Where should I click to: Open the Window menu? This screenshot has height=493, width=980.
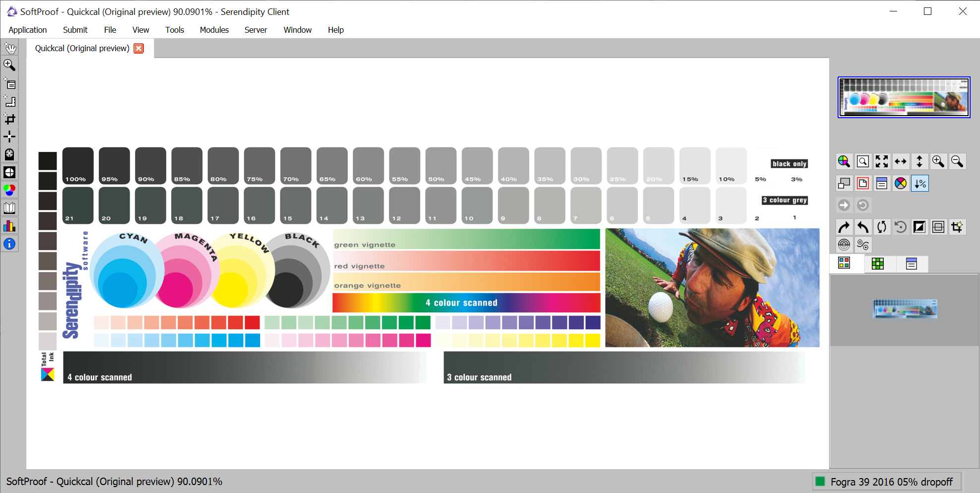[298, 30]
